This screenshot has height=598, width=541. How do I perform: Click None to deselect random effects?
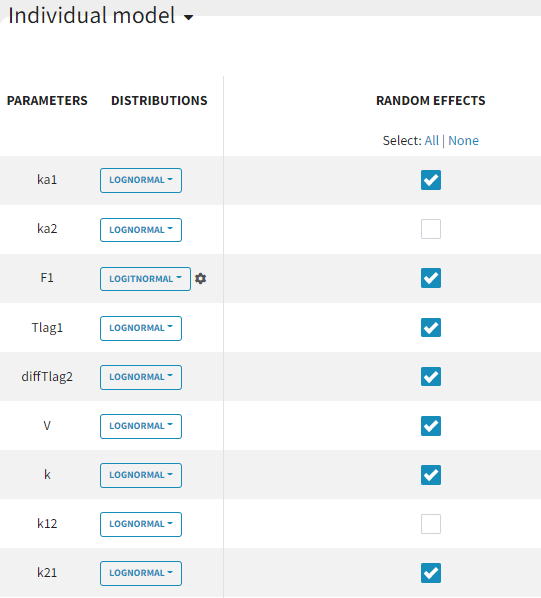coord(463,141)
